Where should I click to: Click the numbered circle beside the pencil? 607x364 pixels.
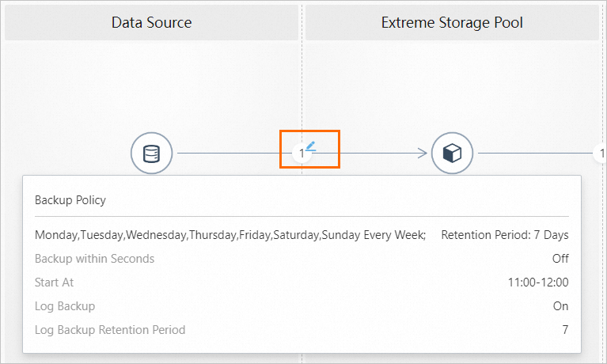tap(302, 154)
